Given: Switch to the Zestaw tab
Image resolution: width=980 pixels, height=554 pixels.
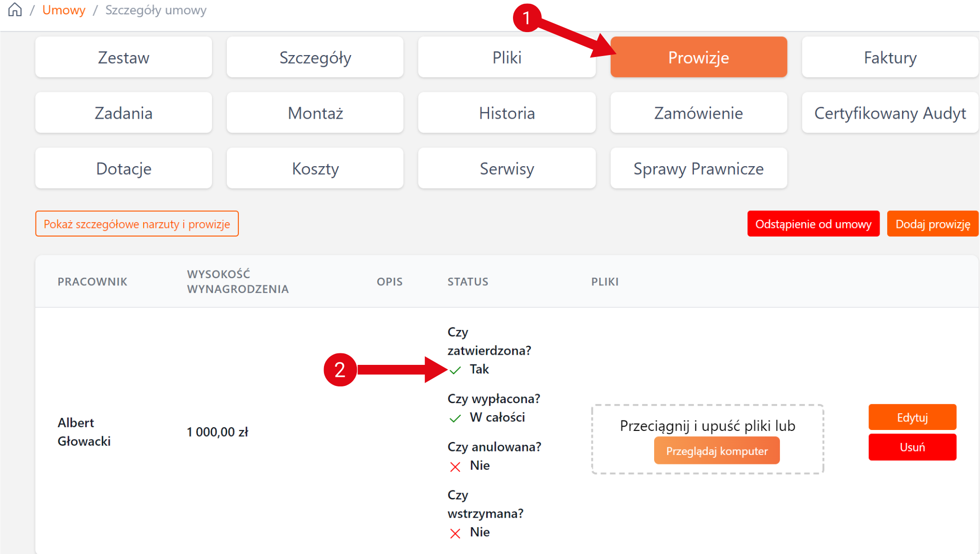Looking at the screenshot, I should (x=123, y=57).
